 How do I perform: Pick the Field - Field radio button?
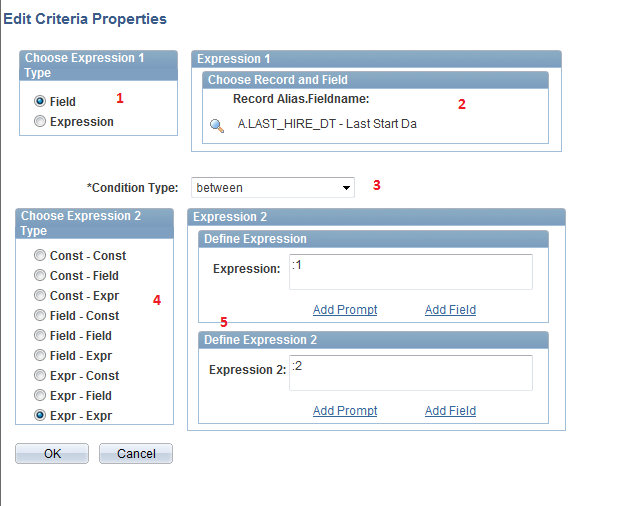point(40,336)
